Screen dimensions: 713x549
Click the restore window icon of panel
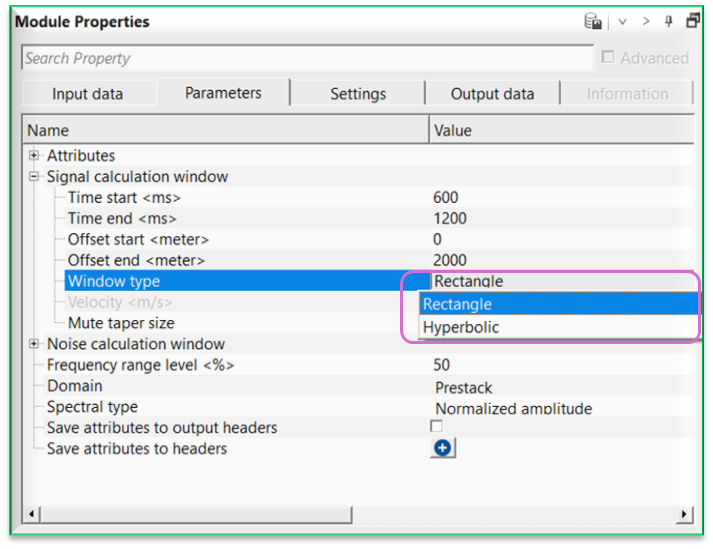(692, 21)
